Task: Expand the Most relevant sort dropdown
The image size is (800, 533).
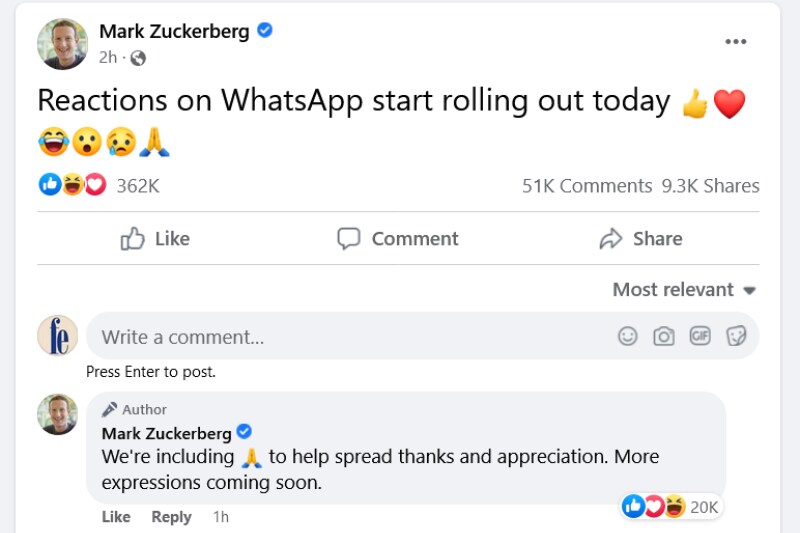Action: coord(684,290)
